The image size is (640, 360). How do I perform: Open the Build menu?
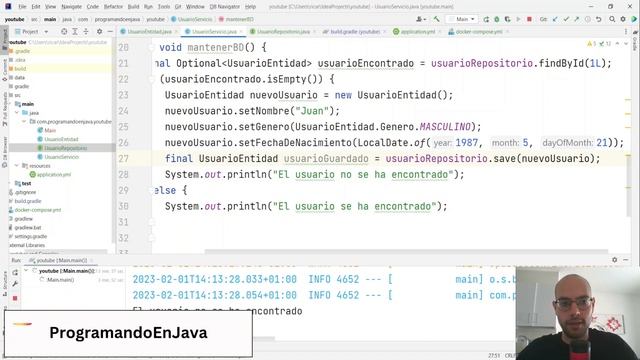point(133,7)
